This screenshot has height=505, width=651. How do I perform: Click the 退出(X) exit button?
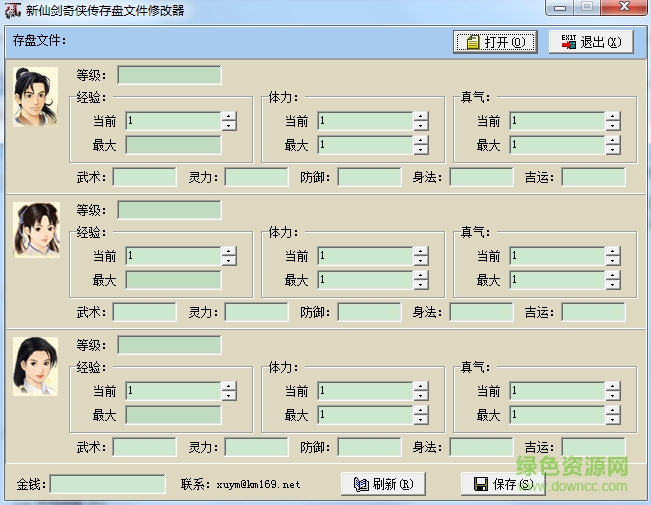click(591, 42)
